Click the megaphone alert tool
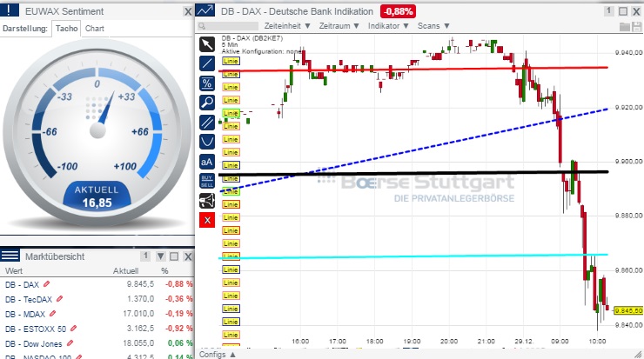 click(207, 200)
